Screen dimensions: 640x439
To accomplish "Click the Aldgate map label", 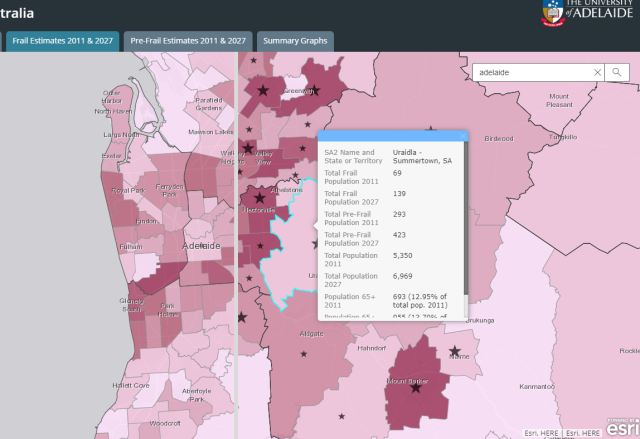I will 311,334.
